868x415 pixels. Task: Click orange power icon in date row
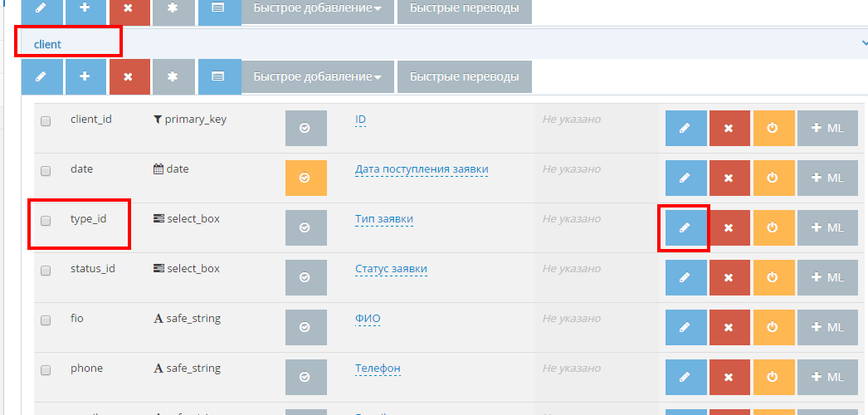pyautogui.click(x=773, y=178)
